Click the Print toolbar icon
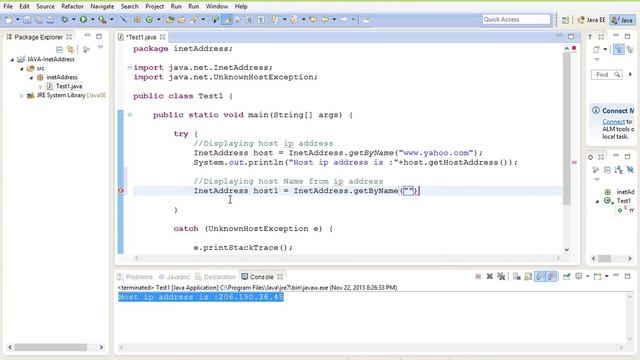 pos(50,20)
